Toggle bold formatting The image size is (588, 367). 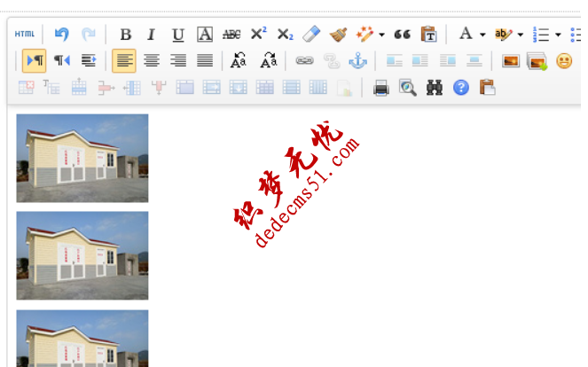coord(126,35)
